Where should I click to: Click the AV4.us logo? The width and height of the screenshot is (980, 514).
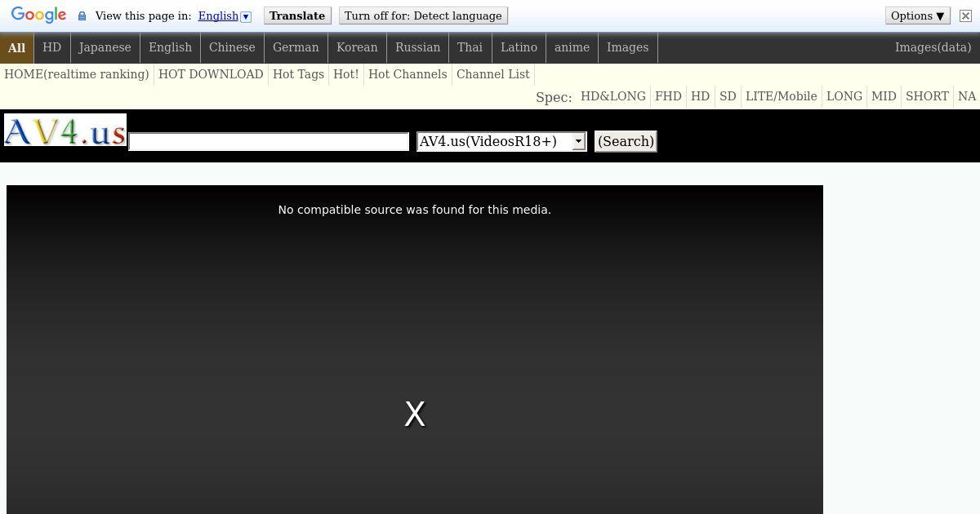tap(65, 130)
